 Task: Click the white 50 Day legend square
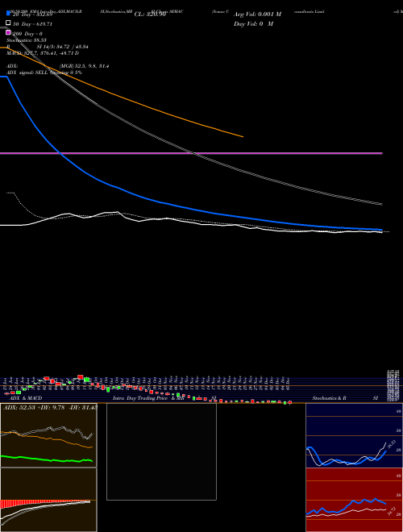point(9,23)
